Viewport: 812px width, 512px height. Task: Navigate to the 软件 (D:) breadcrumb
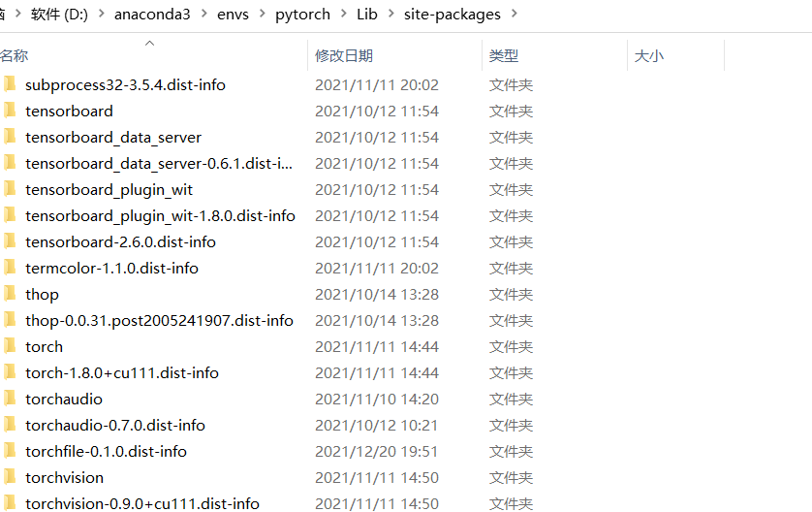click(x=59, y=14)
